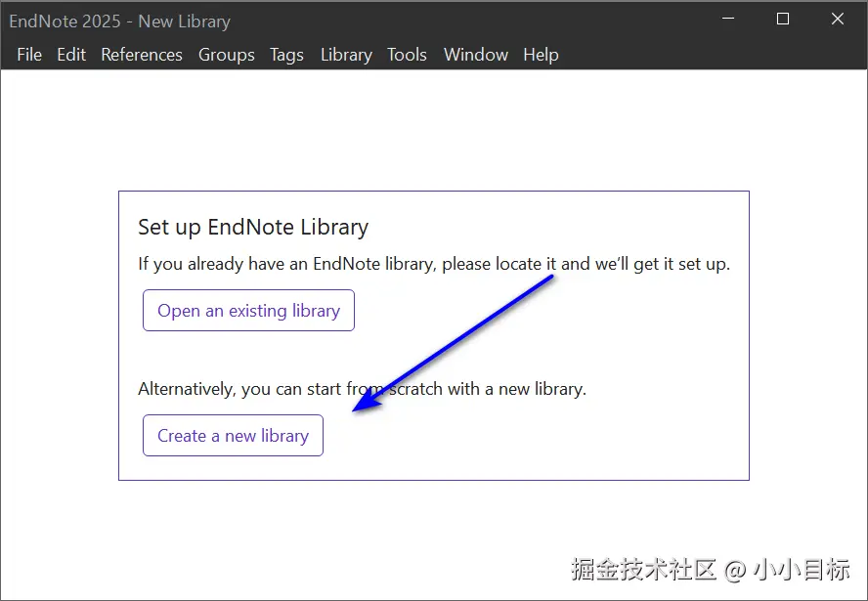Click the 'If you already have an EndNote library' text

pos(434,264)
